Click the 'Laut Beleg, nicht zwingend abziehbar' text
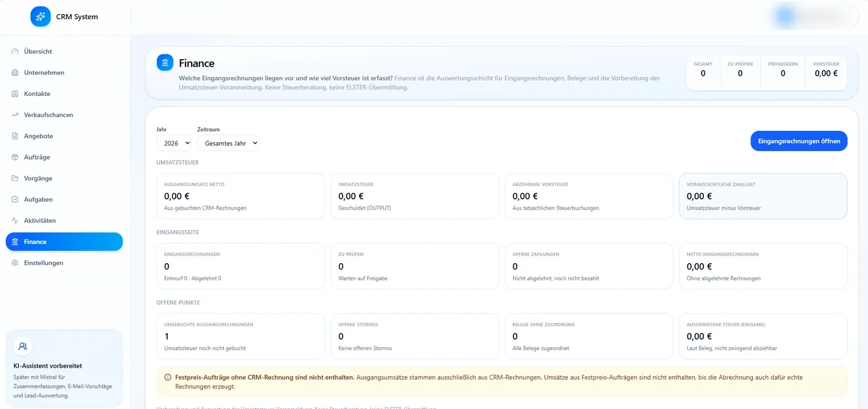This screenshot has height=409, width=868. [x=732, y=348]
